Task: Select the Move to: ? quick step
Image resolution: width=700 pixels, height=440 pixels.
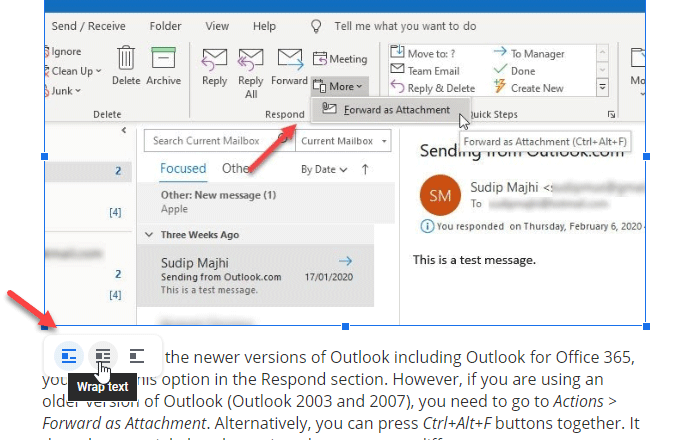Action: [x=422, y=53]
